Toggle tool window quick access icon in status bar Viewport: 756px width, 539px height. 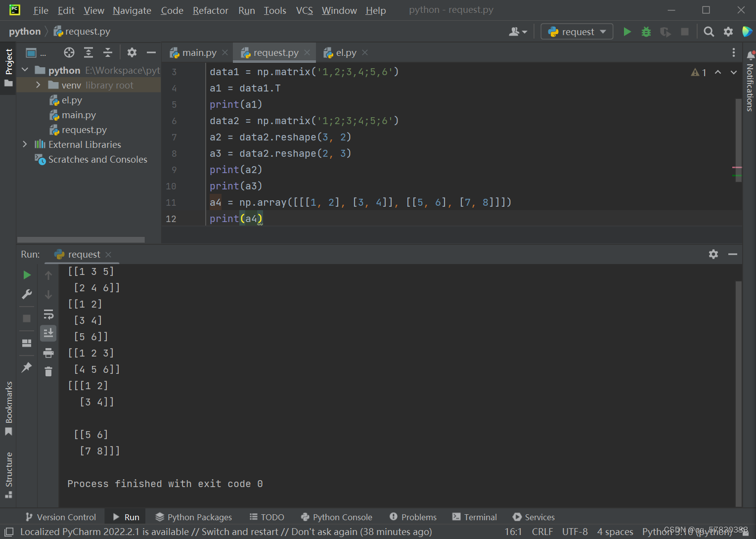coord(9,532)
